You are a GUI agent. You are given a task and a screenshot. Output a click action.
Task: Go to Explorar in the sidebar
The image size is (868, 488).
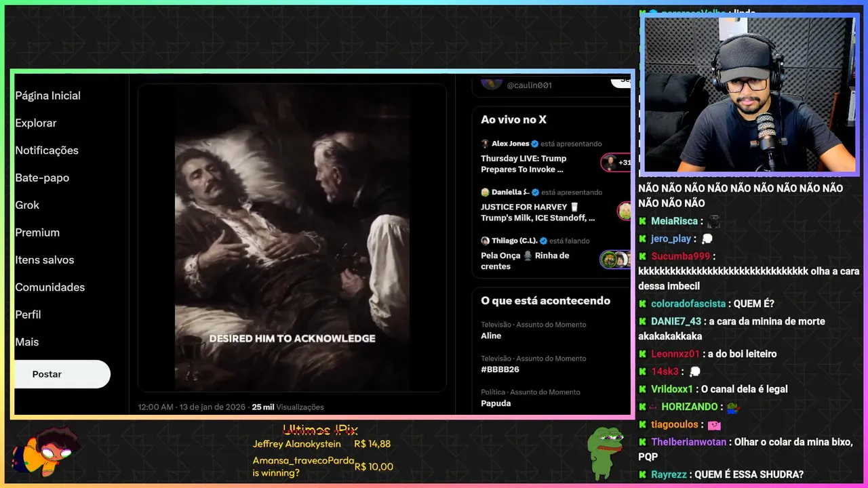36,123
